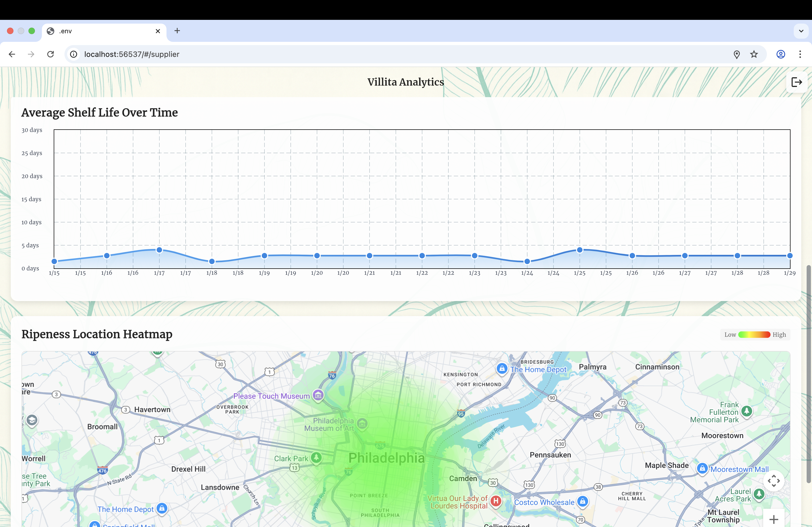Click the map fullscreen toggle icon
812x527 pixels.
pyautogui.click(x=773, y=481)
